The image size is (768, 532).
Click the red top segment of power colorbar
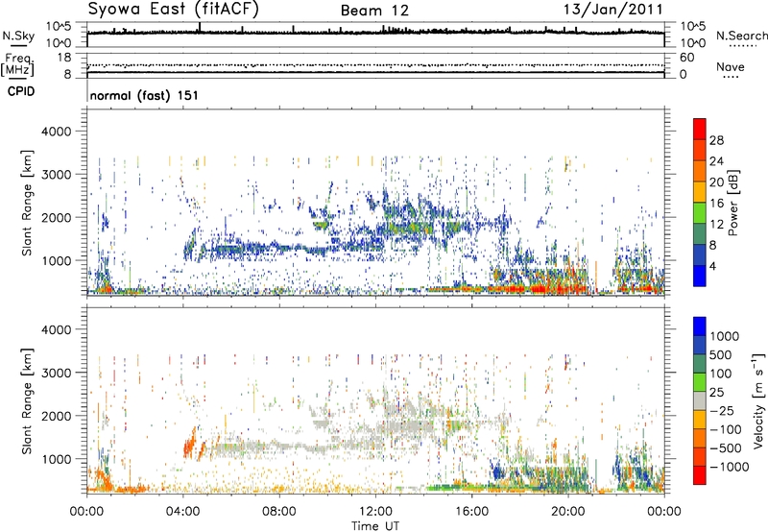(x=700, y=130)
